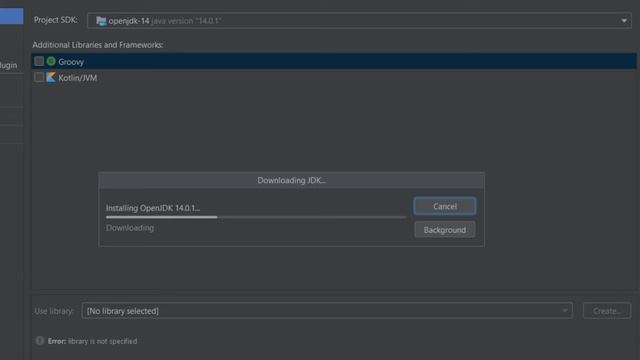Select the Plugin sidebar item
Screen dimensions: 640x360
[9, 65]
